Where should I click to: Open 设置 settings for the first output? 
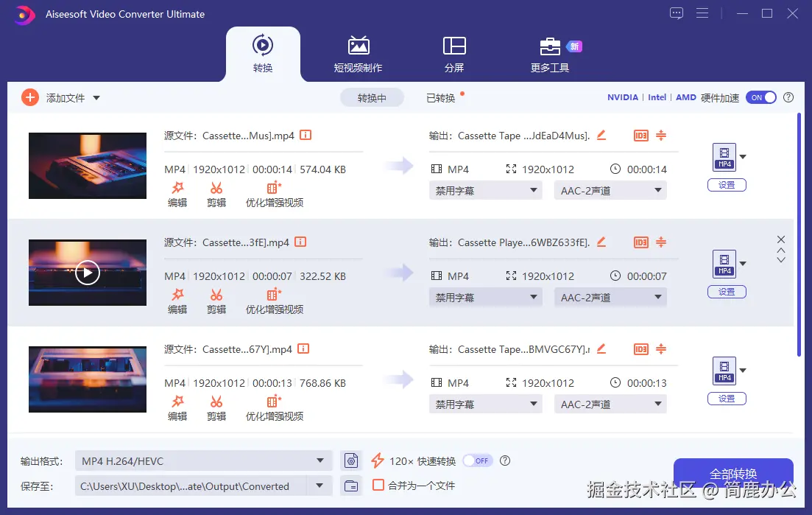[x=727, y=184]
